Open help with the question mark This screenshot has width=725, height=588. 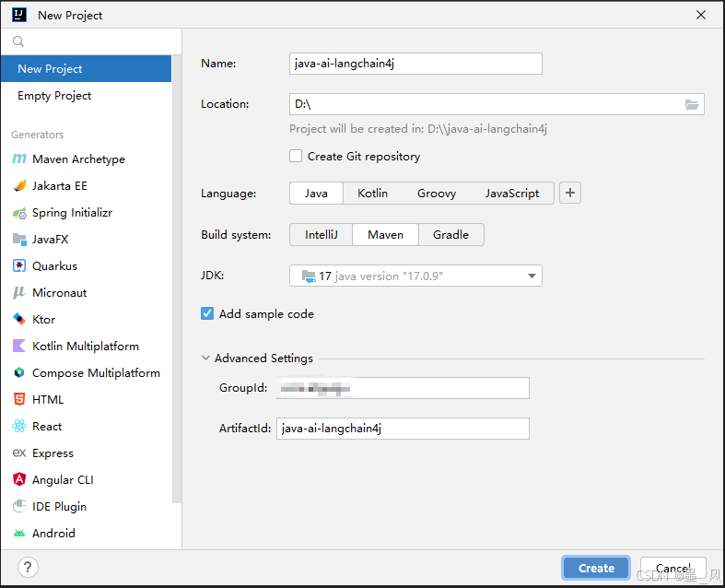click(28, 567)
